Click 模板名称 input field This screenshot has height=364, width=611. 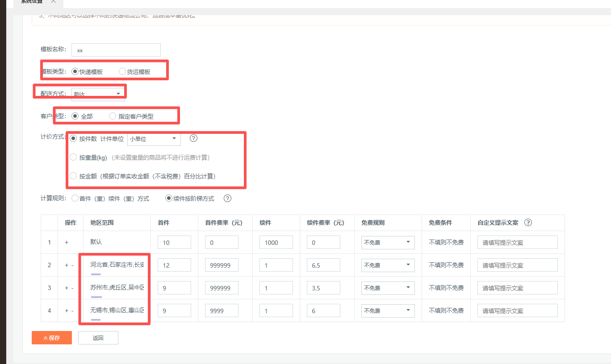(116, 50)
